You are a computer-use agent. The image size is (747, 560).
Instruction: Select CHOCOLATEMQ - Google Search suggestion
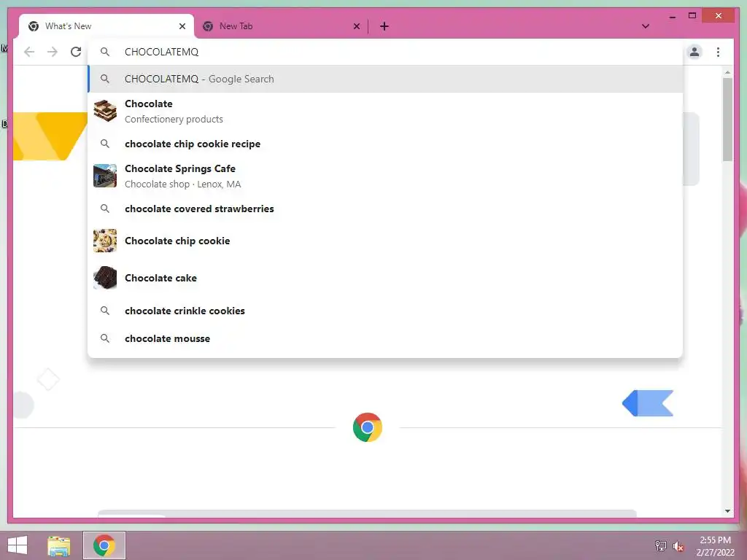point(385,79)
